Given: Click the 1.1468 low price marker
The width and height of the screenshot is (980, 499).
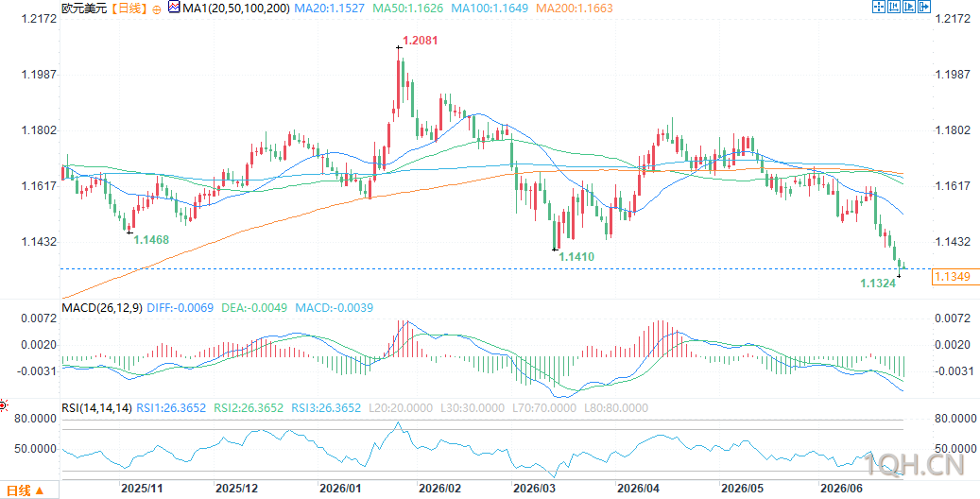Looking at the screenshot, I should [152, 239].
